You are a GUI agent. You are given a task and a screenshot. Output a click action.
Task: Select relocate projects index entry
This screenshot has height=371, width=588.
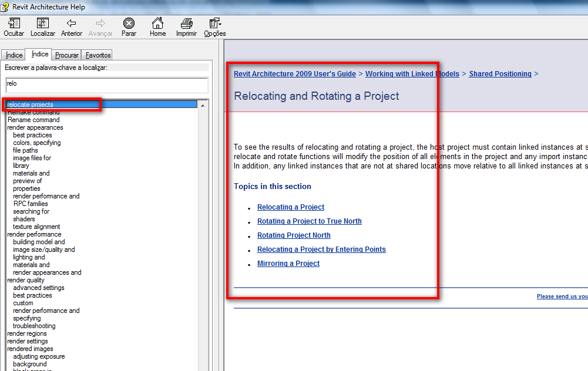tap(102, 104)
